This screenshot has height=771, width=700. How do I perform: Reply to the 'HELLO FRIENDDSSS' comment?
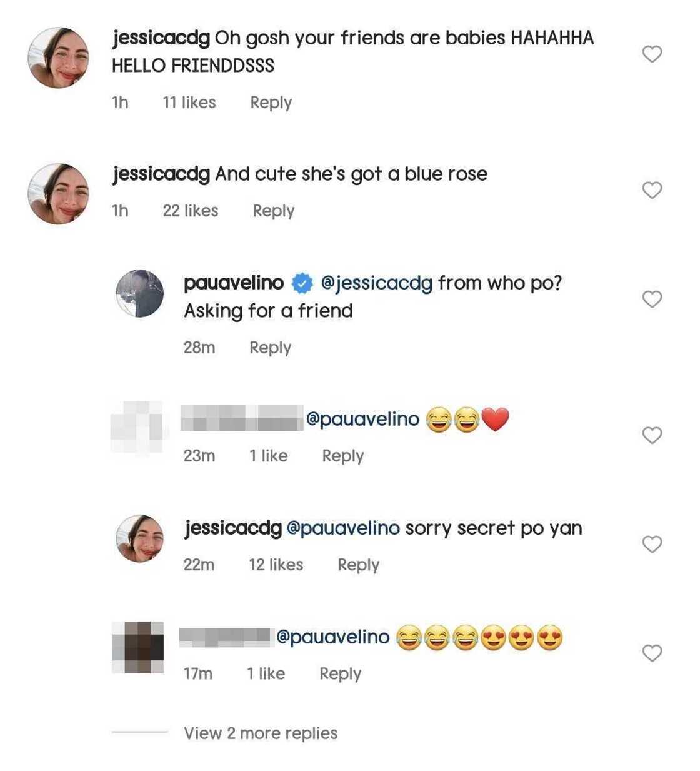271,103
